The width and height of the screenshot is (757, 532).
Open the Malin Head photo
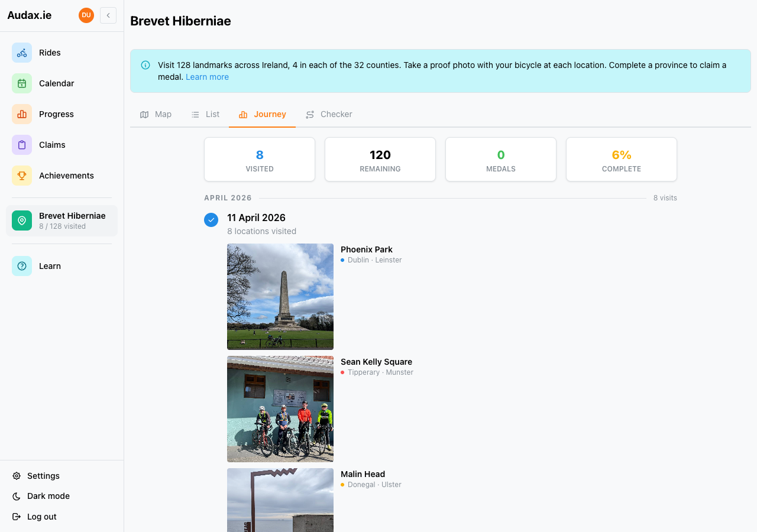click(x=280, y=500)
